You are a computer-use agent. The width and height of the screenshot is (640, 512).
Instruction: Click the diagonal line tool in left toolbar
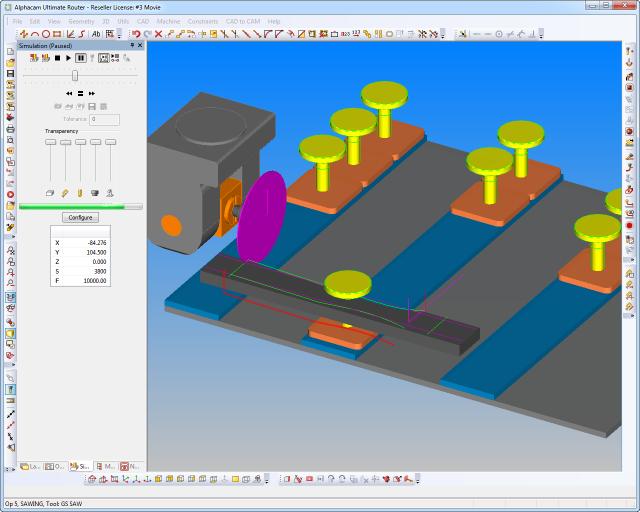click(10, 414)
